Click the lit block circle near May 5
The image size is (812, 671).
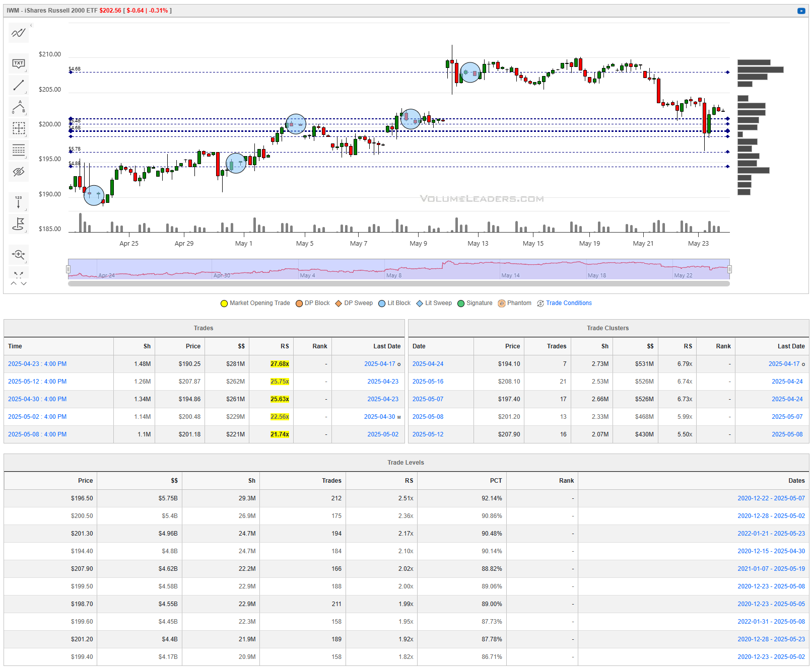[x=296, y=124]
